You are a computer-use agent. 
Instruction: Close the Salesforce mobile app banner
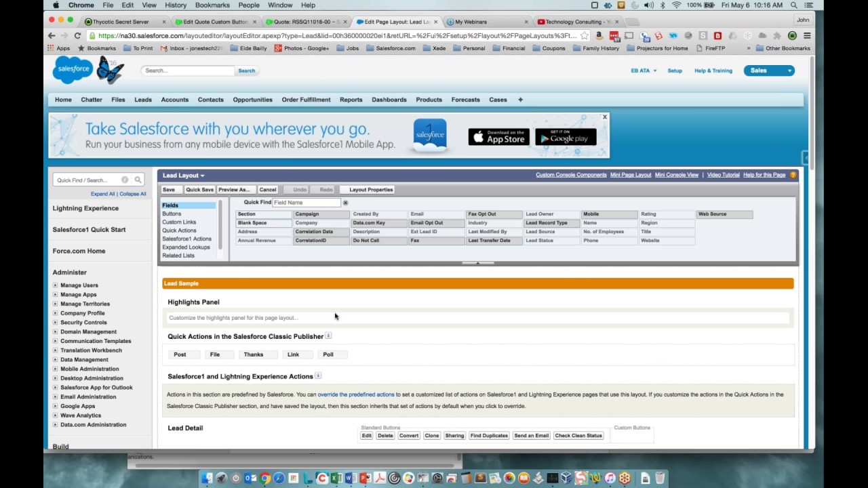click(605, 117)
